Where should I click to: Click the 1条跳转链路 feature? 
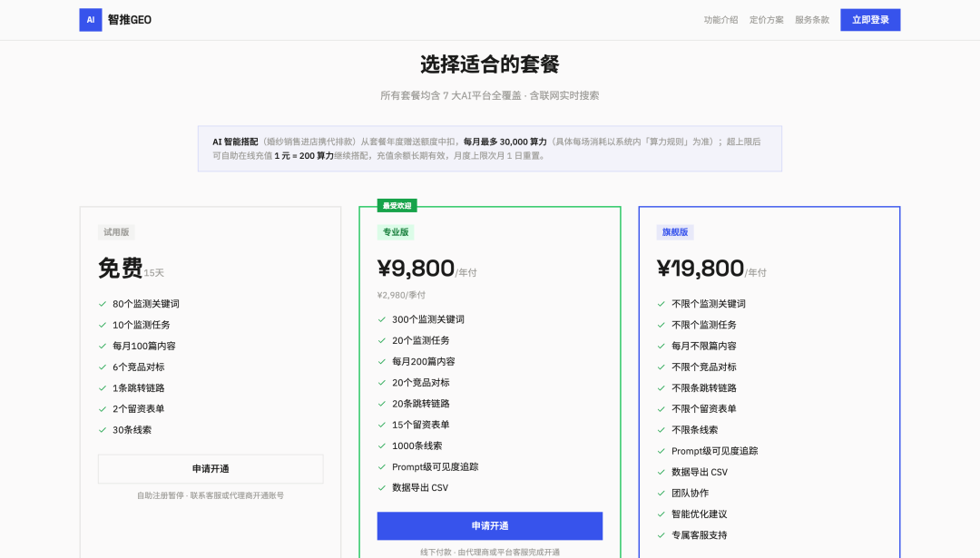coord(138,388)
